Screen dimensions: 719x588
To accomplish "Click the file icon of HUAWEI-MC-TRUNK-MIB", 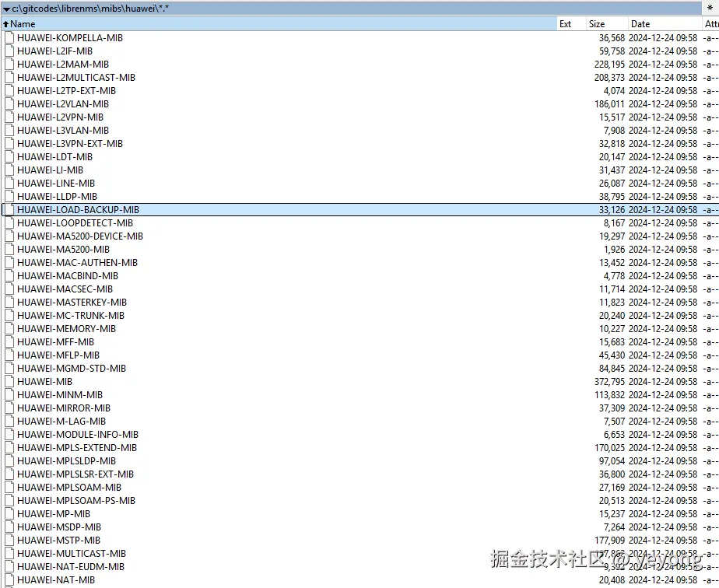I will (x=9, y=315).
